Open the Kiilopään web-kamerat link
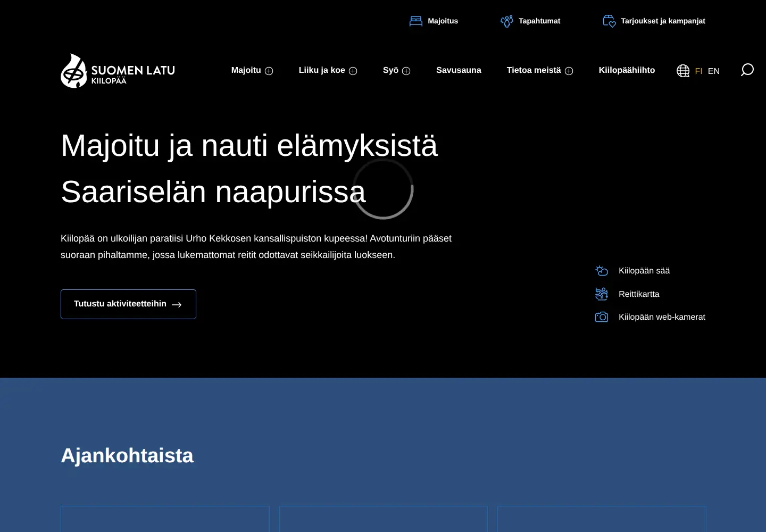766x532 pixels. click(x=662, y=317)
